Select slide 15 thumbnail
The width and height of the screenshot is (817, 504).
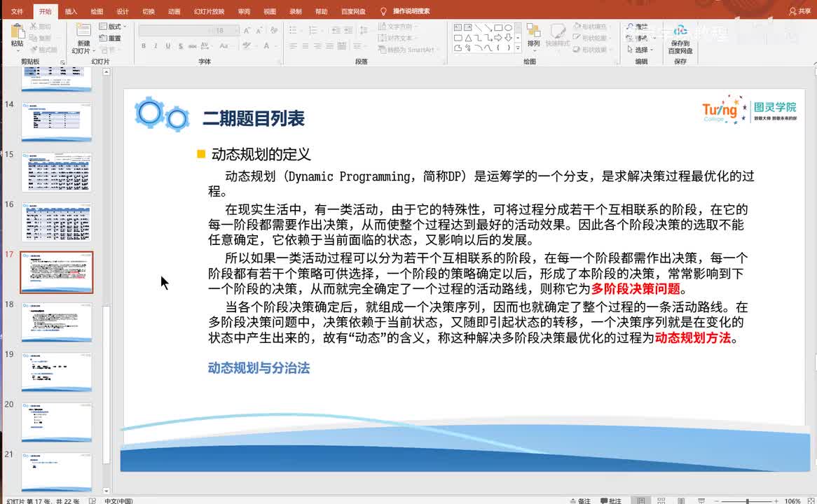57,172
